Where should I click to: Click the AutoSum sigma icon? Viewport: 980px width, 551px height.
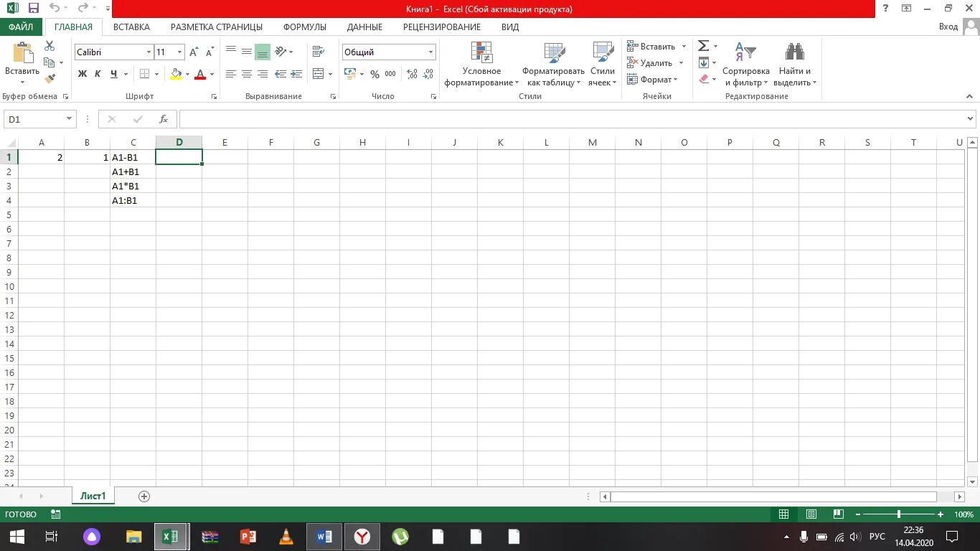(x=704, y=46)
